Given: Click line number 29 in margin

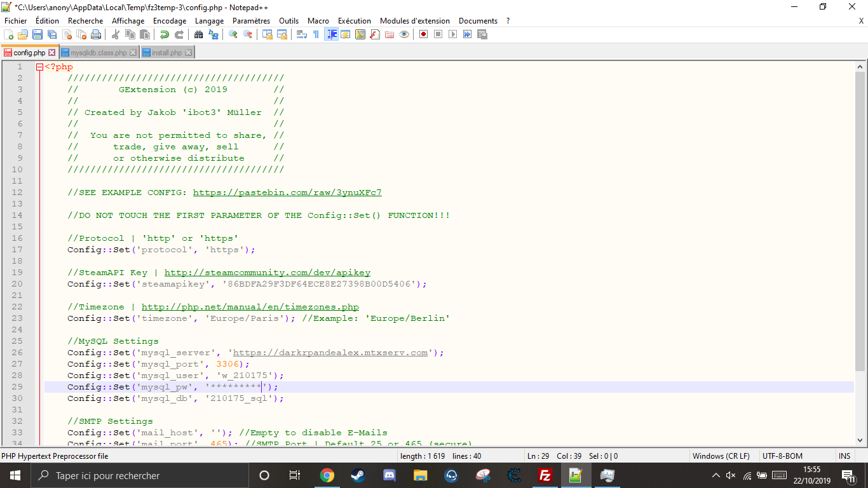Looking at the screenshot, I should [x=17, y=387].
